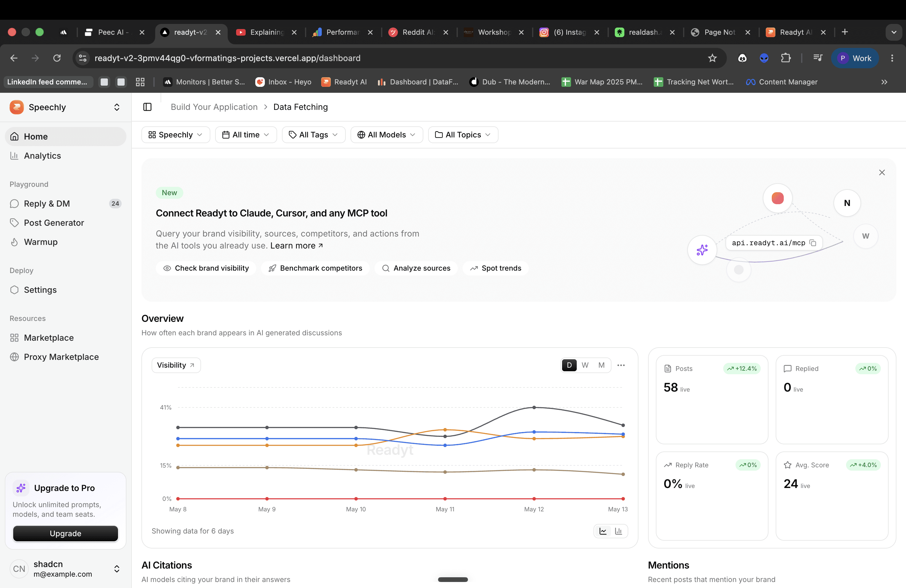Select the D daily range toggle
The height and width of the screenshot is (588, 906).
coord(569,365)
